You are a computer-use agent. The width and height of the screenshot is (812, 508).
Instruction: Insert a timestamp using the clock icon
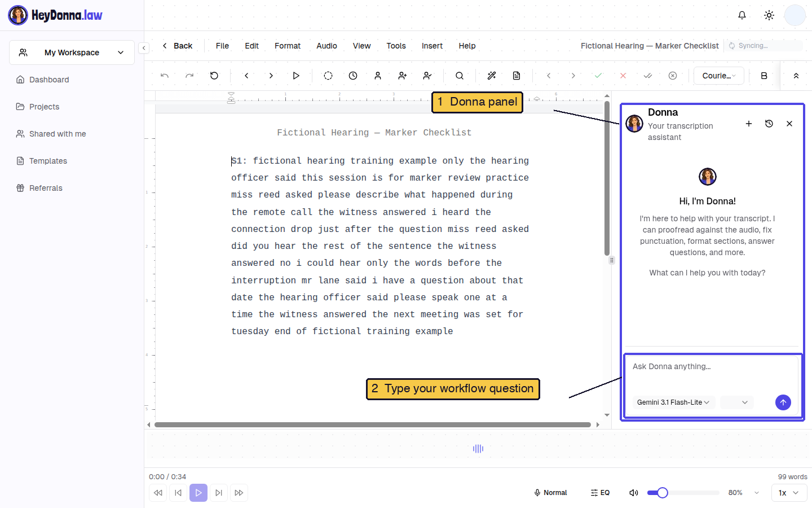coord(353,76)
